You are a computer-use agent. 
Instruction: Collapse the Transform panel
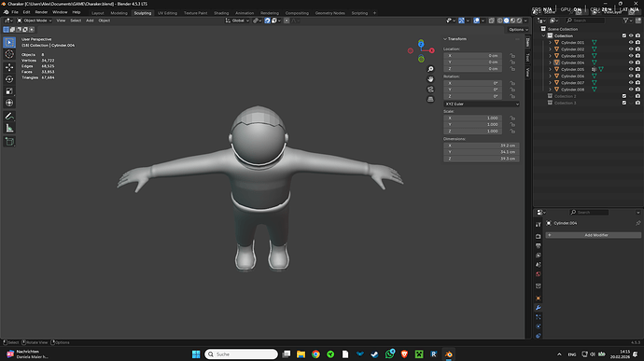click(x=445, y=39)
